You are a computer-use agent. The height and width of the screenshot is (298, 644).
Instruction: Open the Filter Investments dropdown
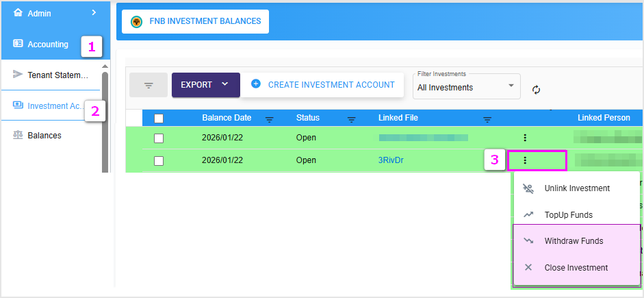click(x=466, y=86)
